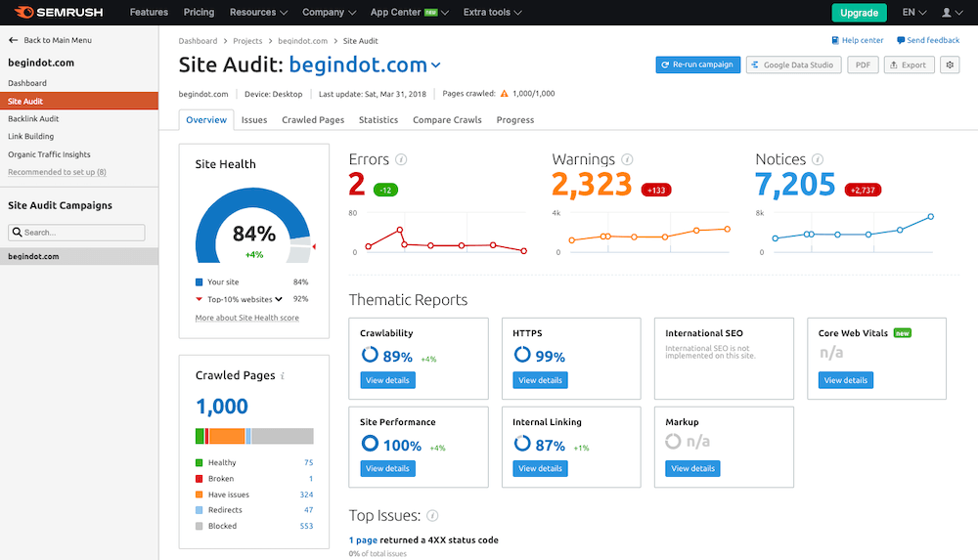Click the Projects breadcrumb
Viewport: 978px width, 560px height.
pos(247,40)
